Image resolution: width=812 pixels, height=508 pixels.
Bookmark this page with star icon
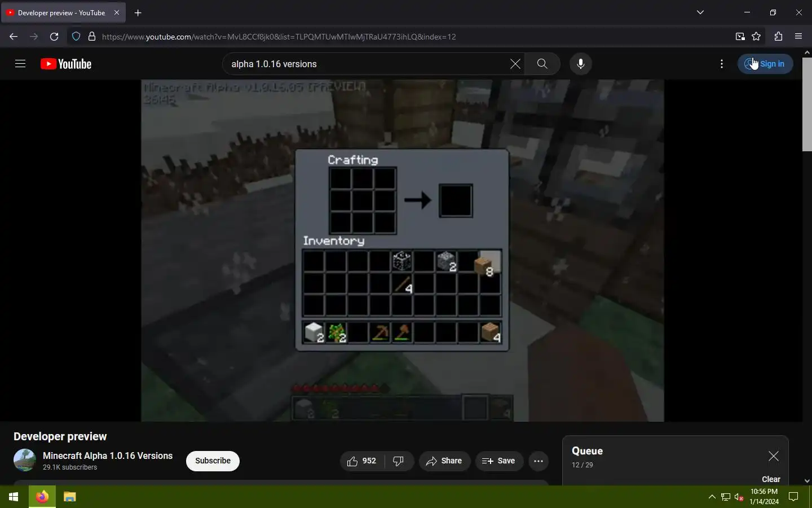pos(757,37)
